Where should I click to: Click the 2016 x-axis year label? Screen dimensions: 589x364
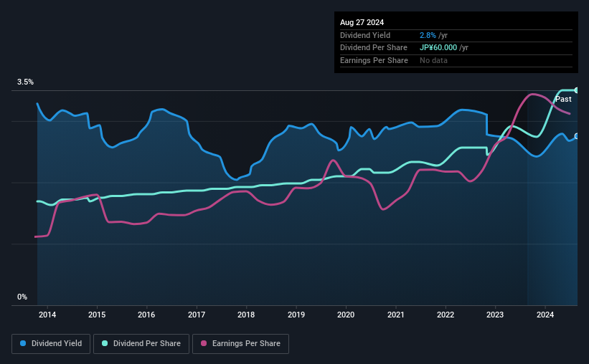146,315
